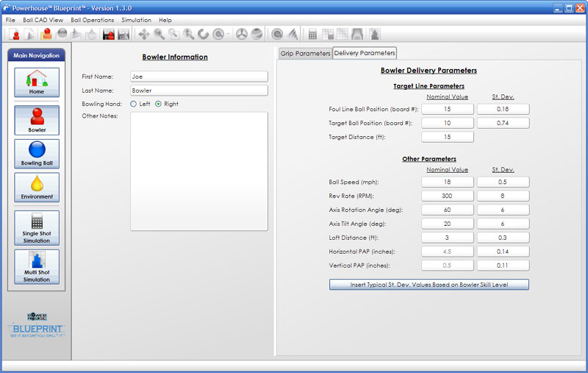Click the Rev Rate nominal value 300

[448, 196]
